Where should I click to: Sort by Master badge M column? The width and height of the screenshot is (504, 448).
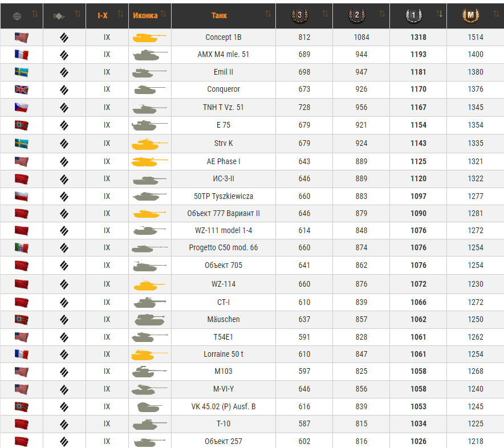(x=470, y=15)
